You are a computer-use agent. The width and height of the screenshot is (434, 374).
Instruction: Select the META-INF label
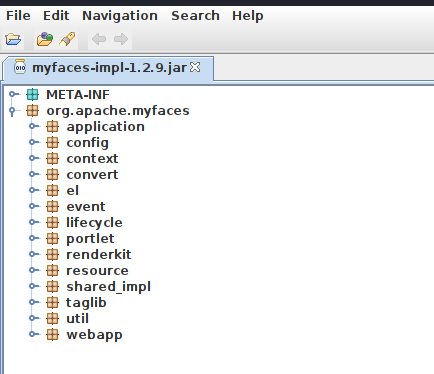click(78, 95)
